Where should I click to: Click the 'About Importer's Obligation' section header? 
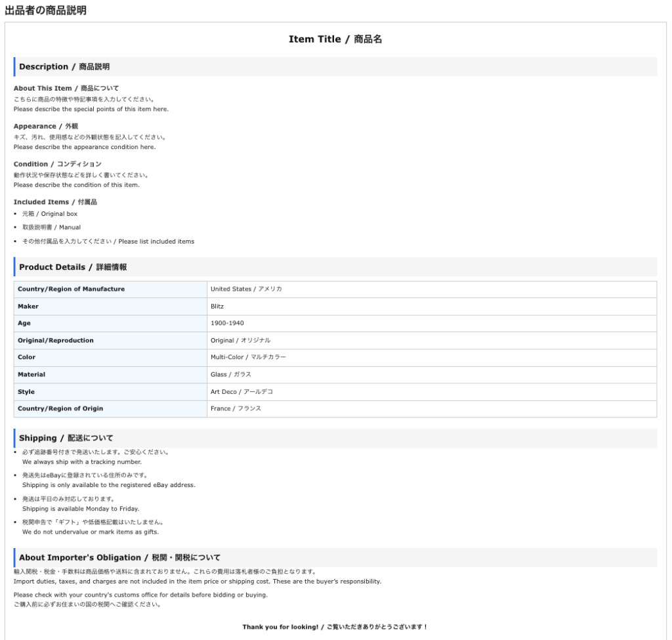(119, 558)
